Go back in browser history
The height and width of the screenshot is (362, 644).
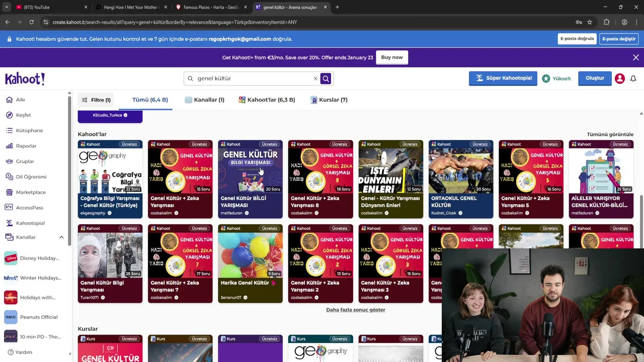7,22
